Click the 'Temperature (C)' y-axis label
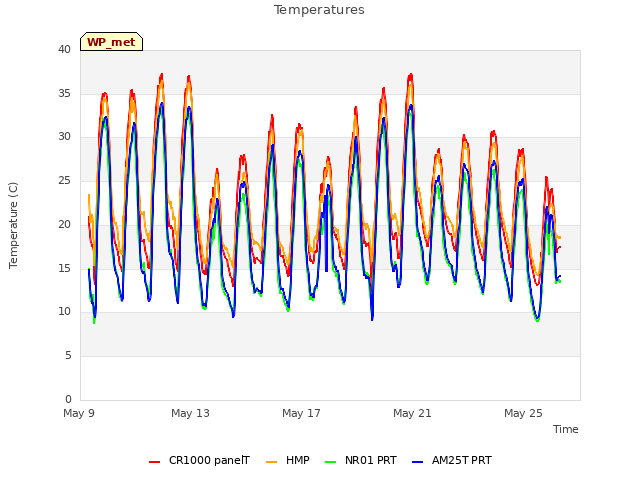The height and width of the screenshot is (480, 640). coord(13,225)
